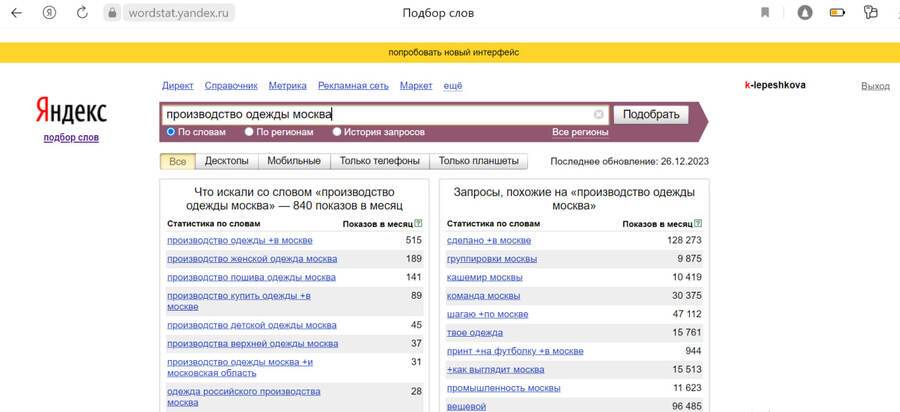Open 'производство одежды +в москве' query
This screenshot has height=412, width=900.
point(240,240)
